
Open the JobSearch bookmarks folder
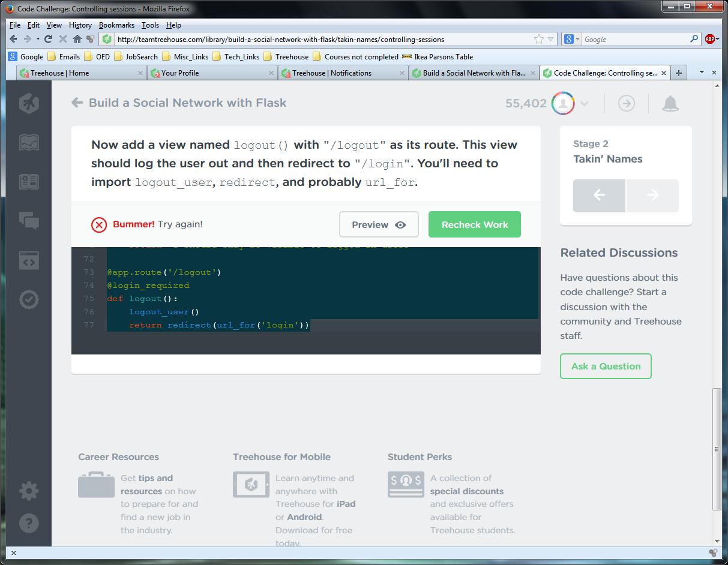(136, 56)
